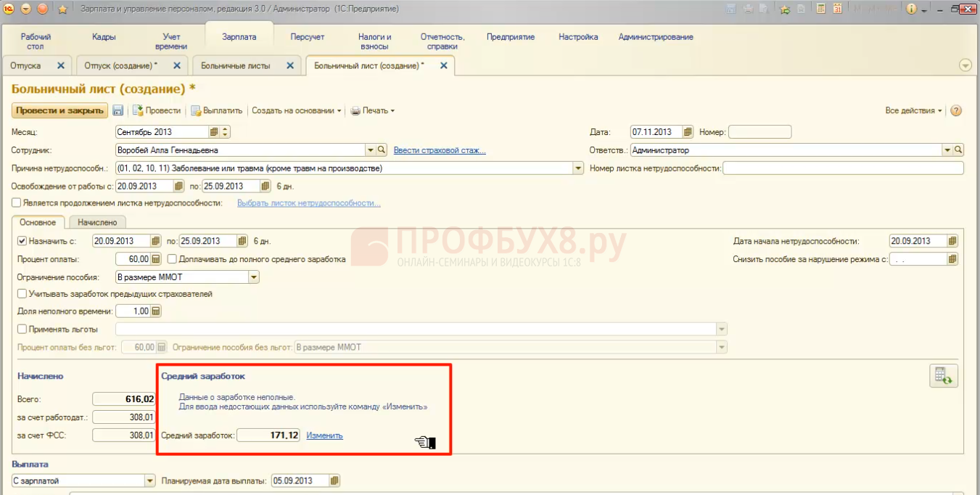This screenshot has height=495, width=980.
Task: Click the recalculate document icon on the right
Action: [x=944, y=376]
